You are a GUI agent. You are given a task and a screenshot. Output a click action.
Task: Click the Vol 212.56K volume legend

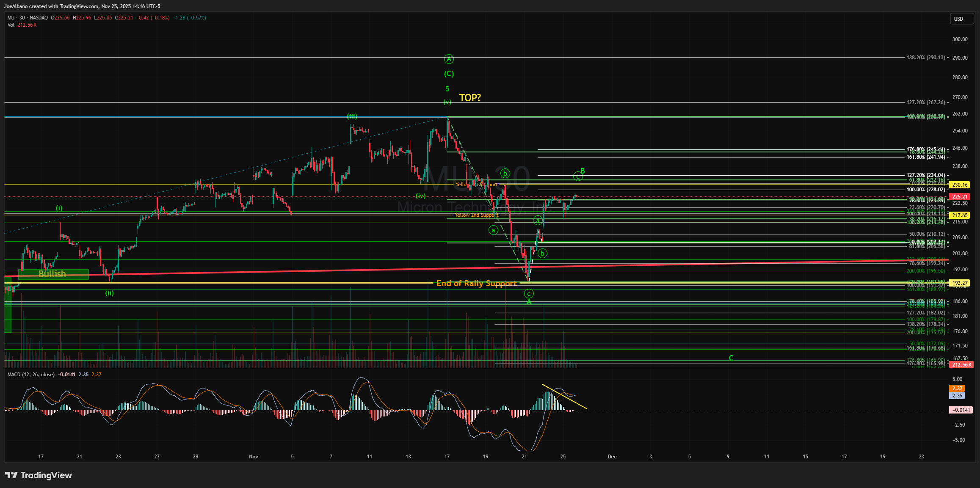(x=22, y=25)
